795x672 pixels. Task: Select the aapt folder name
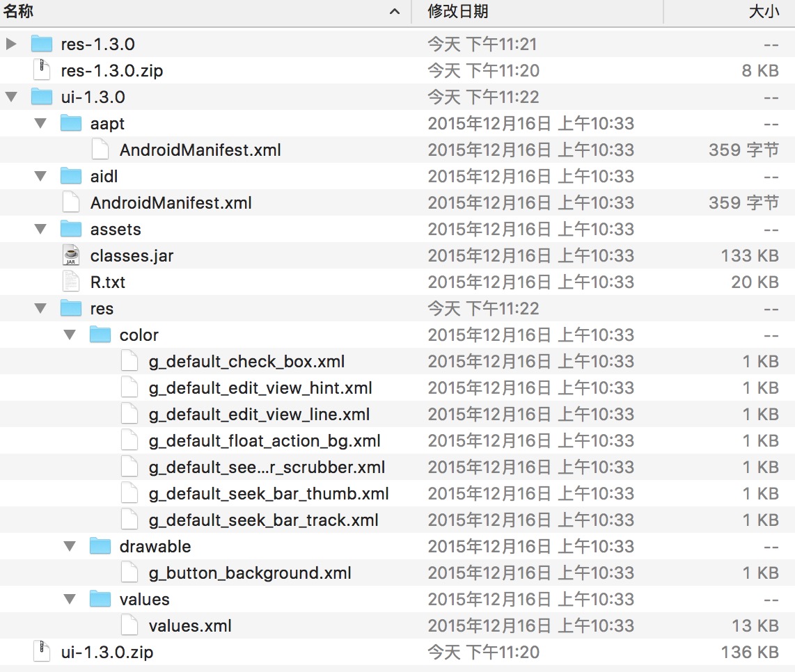(107, 124)
